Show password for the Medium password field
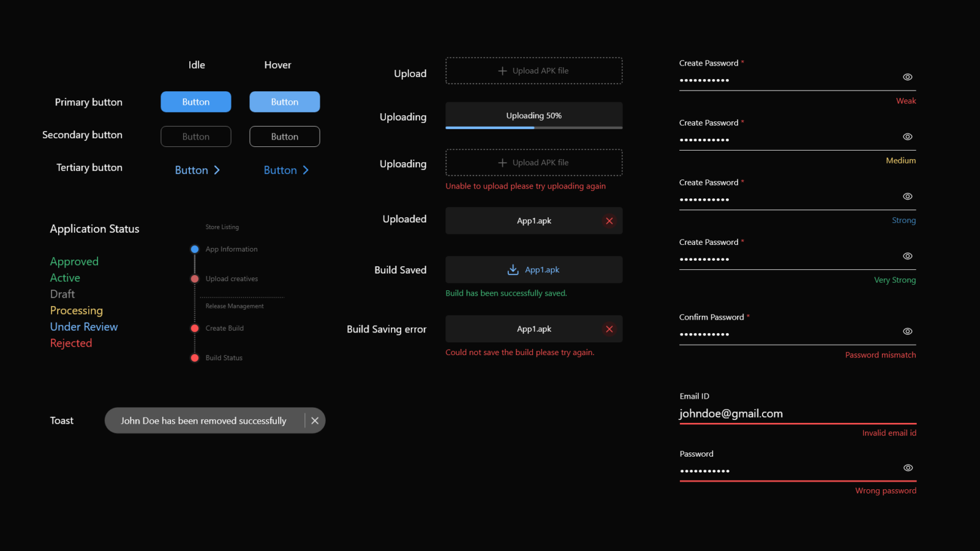This screenshot has height=551, width=980. pos(908,137)
